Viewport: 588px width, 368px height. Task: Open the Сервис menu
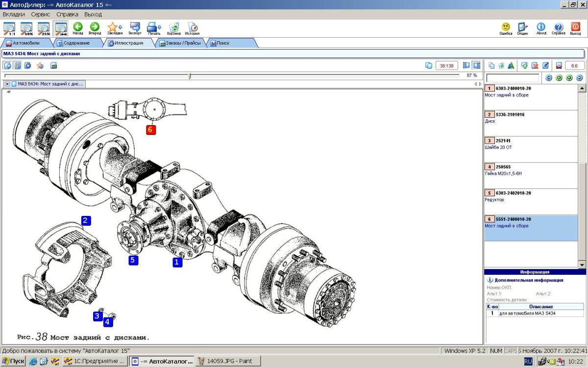pos(40,14)
